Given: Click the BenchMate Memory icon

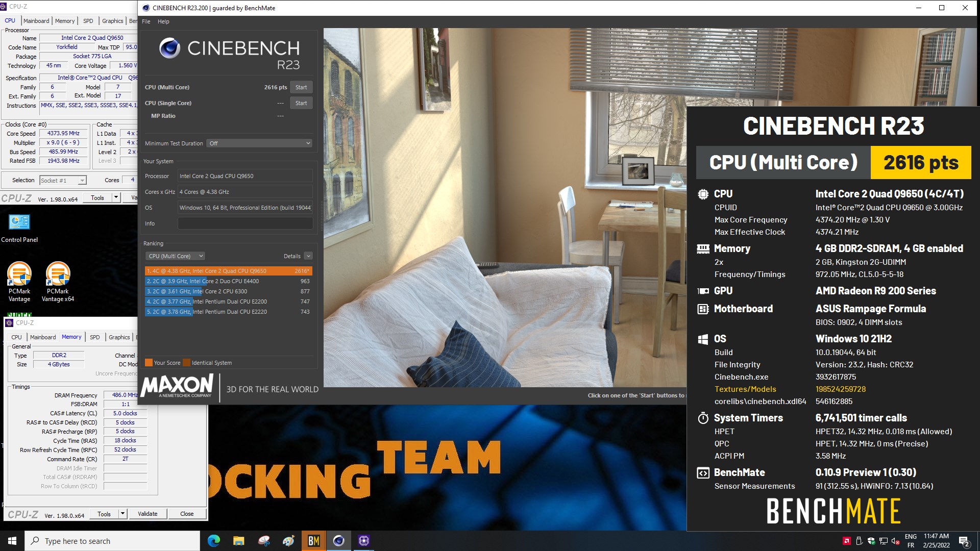Looking at the screenshot, I should 703,248.
